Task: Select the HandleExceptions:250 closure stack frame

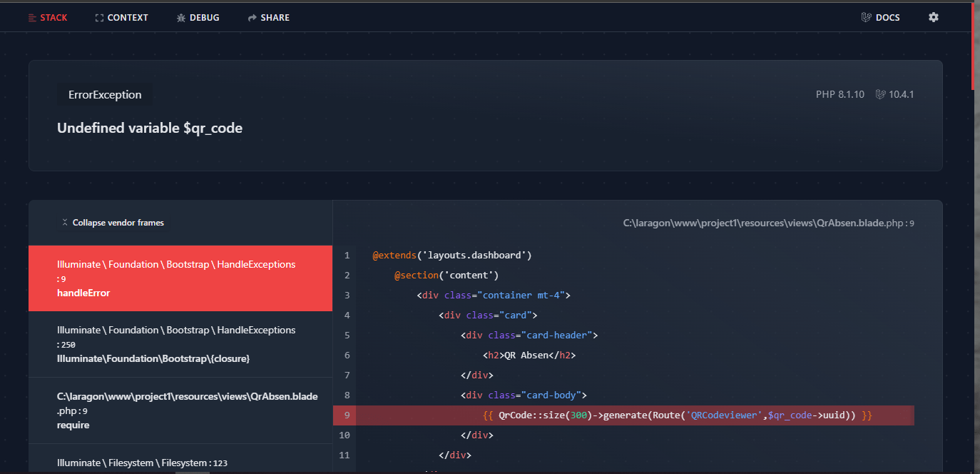Action: pyautogui.click(x=180, y=344)
